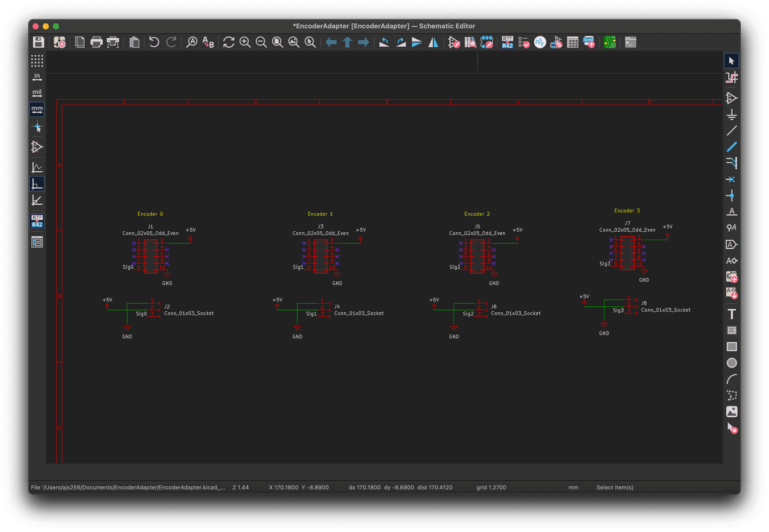The image size is (769, 532).
Task: Choose the No-Connect Flag tool
Action: tap(731, 180)
